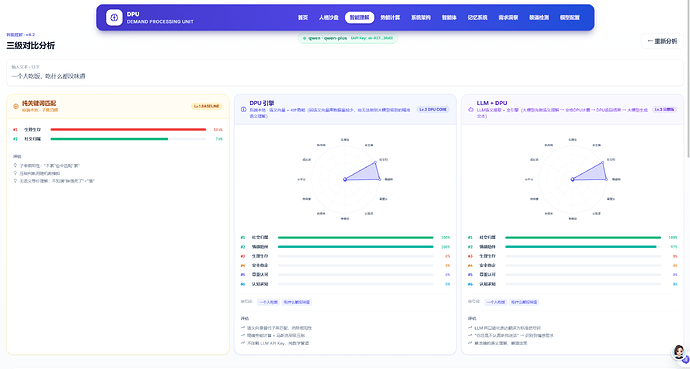Click the 一个人吃饭 tag in DPU 引擎 card
Viewport: 690px width, 369px height.
(268, 302)
